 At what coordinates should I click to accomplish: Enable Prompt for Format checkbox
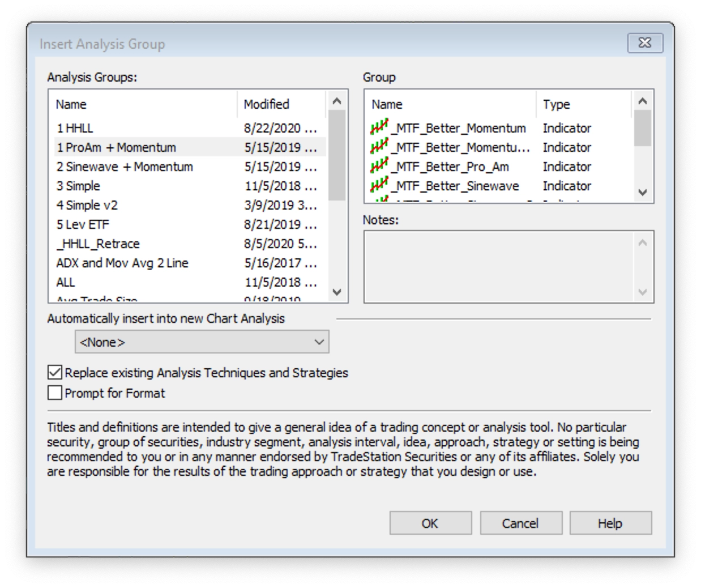pyautogui.click(x=55, y=393)
